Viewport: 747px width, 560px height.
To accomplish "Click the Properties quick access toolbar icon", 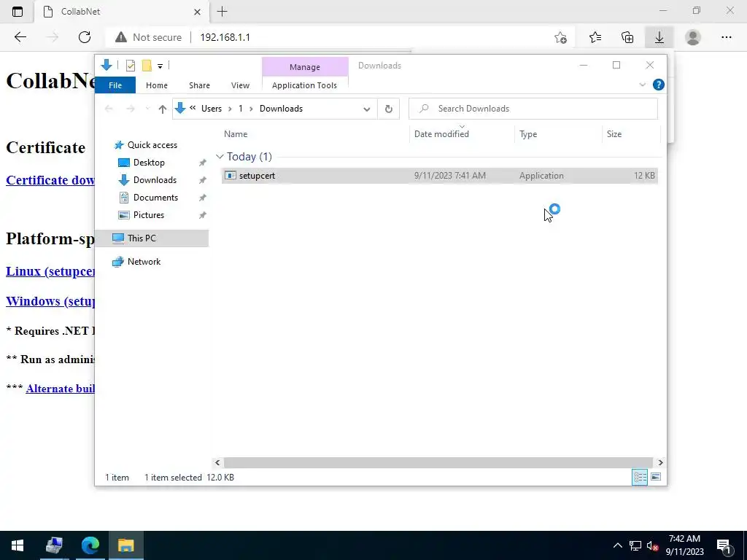I will point(130,66).
